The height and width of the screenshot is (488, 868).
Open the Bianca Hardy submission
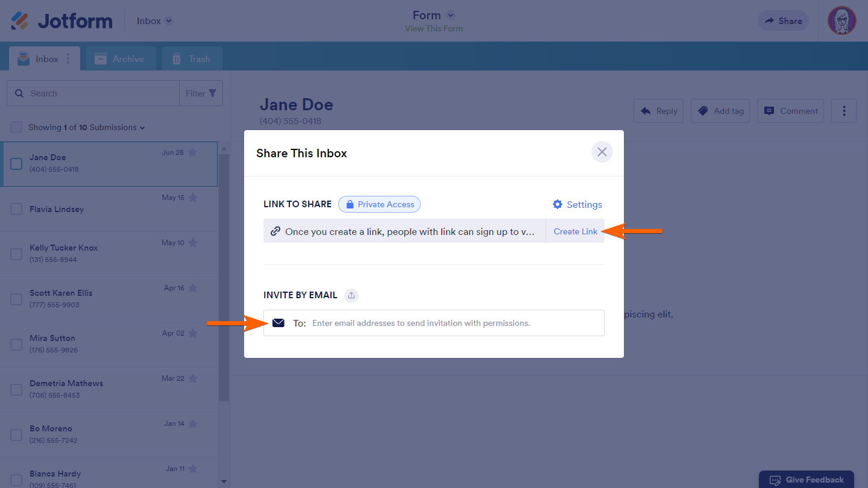[x=108, y=473]
